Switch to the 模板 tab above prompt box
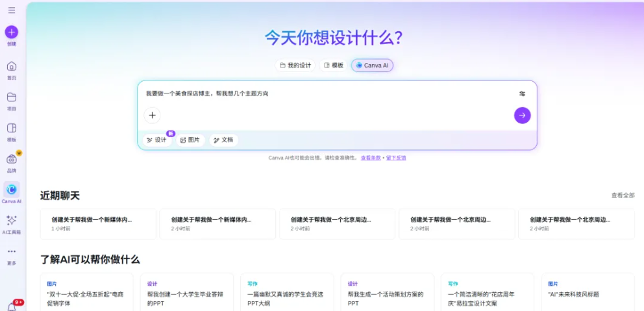The height and width of the screenshot is (311, 644). (333, 66)
